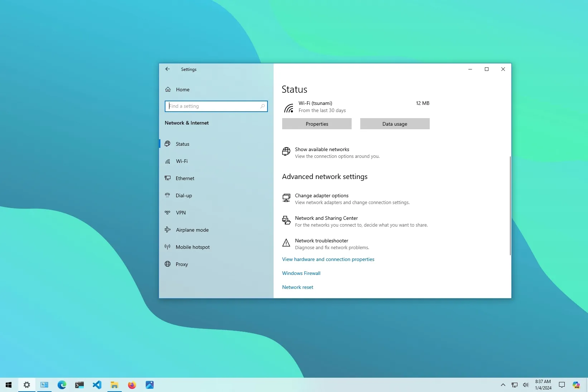Screen dimensions: 588x392
Task: Open the Windows Firewall link
Action: (301, 273)
